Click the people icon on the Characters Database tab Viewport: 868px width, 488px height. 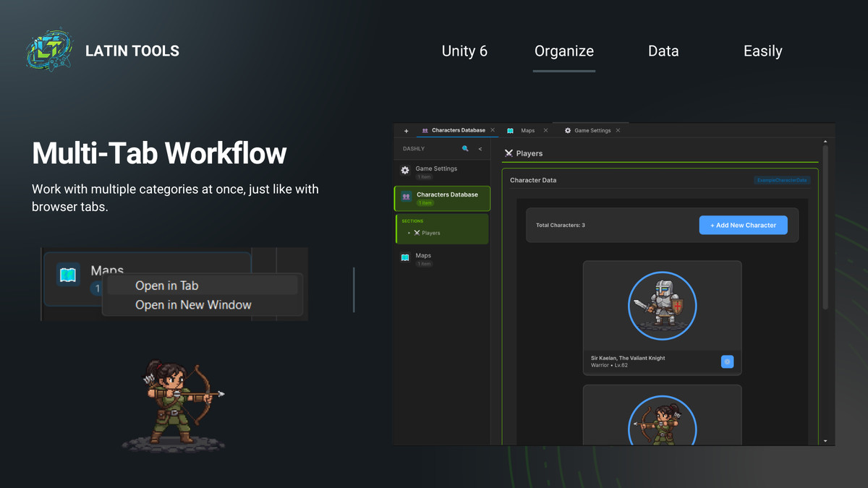tap(425, 130)
